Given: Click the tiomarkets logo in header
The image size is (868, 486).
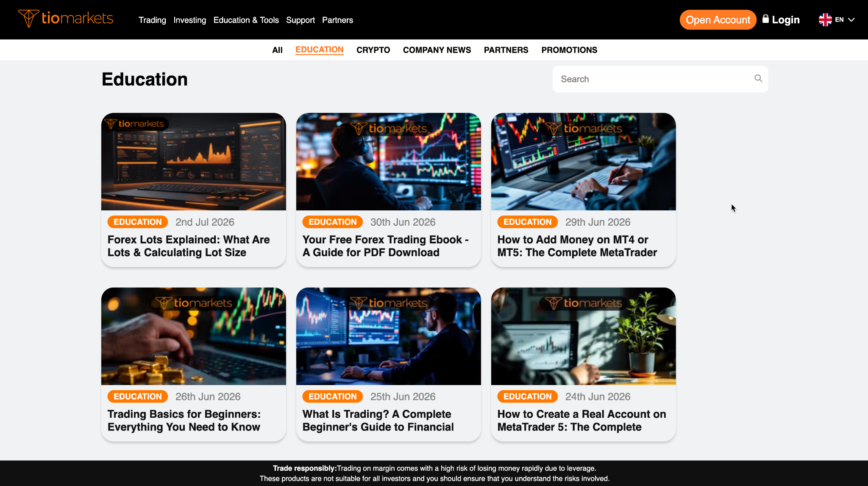Looking at the screenshot, I should click(x=66, y=19).
